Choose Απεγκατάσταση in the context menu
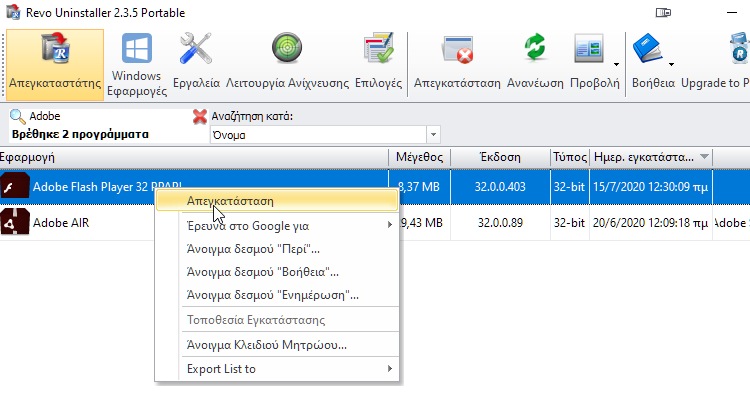This screenshot has width=750, height=418. [x=277, y=201]
